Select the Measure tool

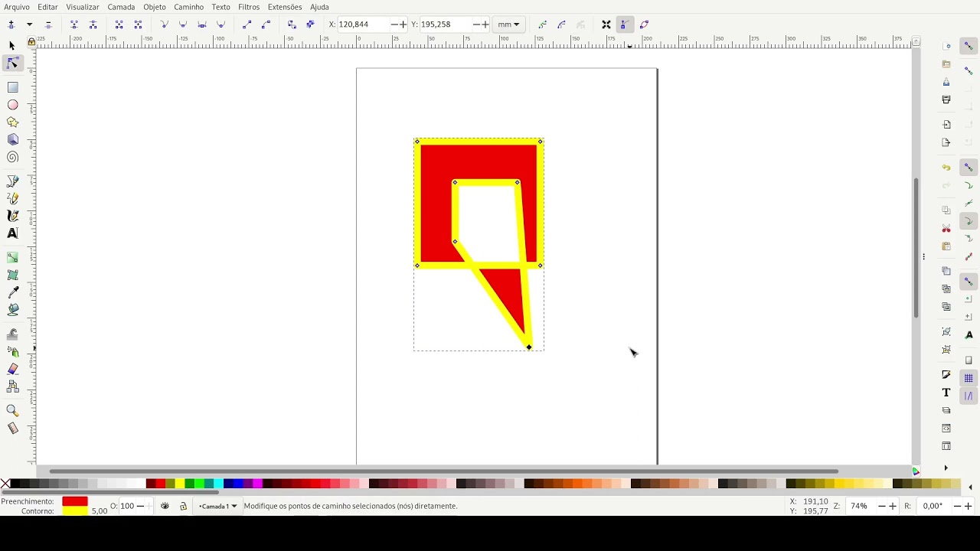point(12,429)
